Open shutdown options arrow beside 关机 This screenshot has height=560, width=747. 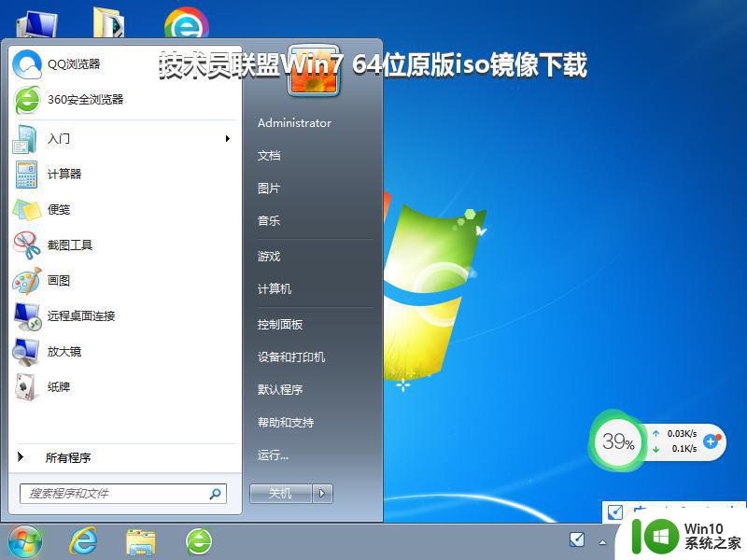coord(323,494)
